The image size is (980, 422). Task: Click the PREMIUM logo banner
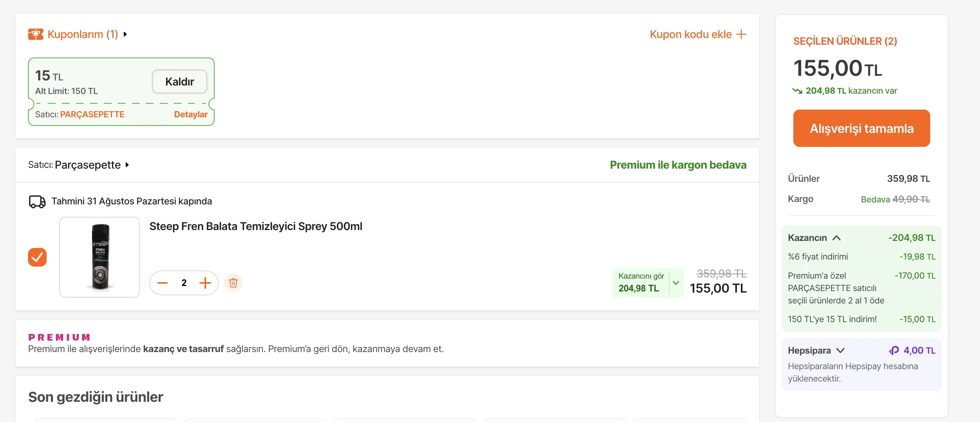point(59,337)
